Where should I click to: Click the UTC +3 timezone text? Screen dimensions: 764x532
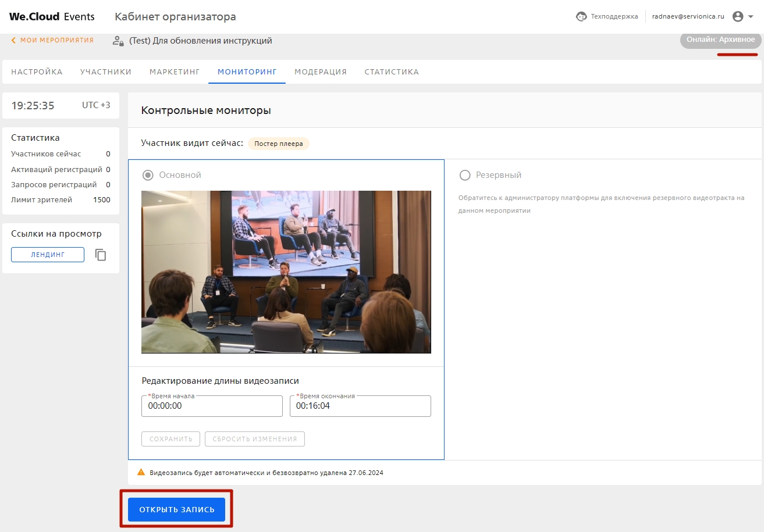pyautogui.click(x=96, y=105)
